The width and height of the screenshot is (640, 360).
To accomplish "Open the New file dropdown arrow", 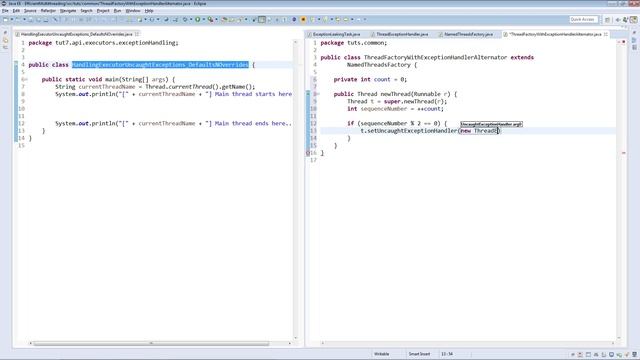I will [11, 19].
